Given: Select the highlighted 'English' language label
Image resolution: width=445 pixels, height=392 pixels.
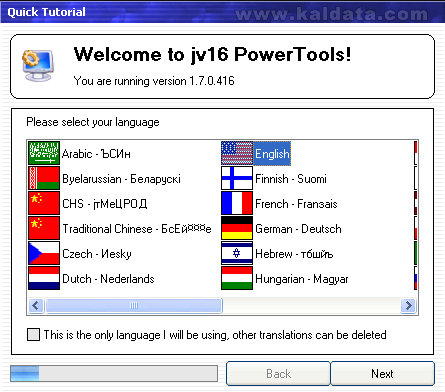Looking at the screenshot, I should pyautogui.click(x=272, y=154).
